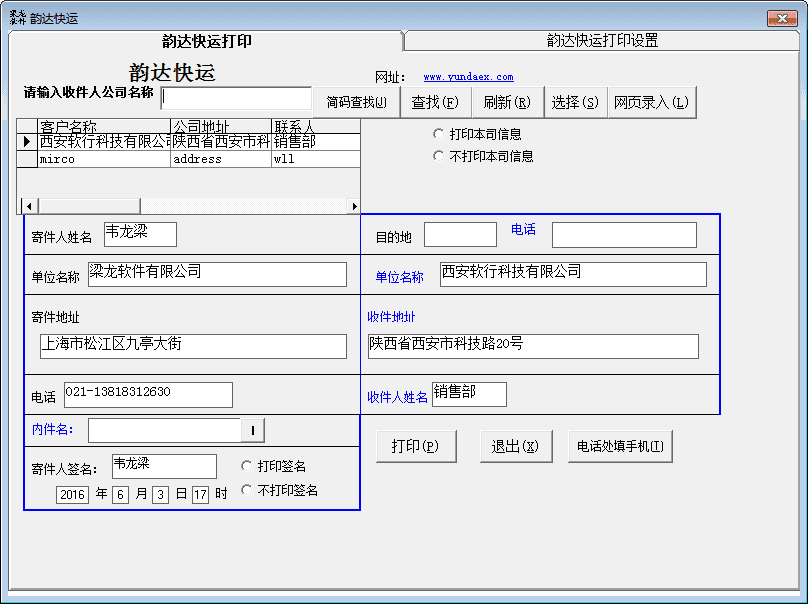Screen dimensions: 808x604
Task: Click the 刷新(R) button
Action: 507,102
